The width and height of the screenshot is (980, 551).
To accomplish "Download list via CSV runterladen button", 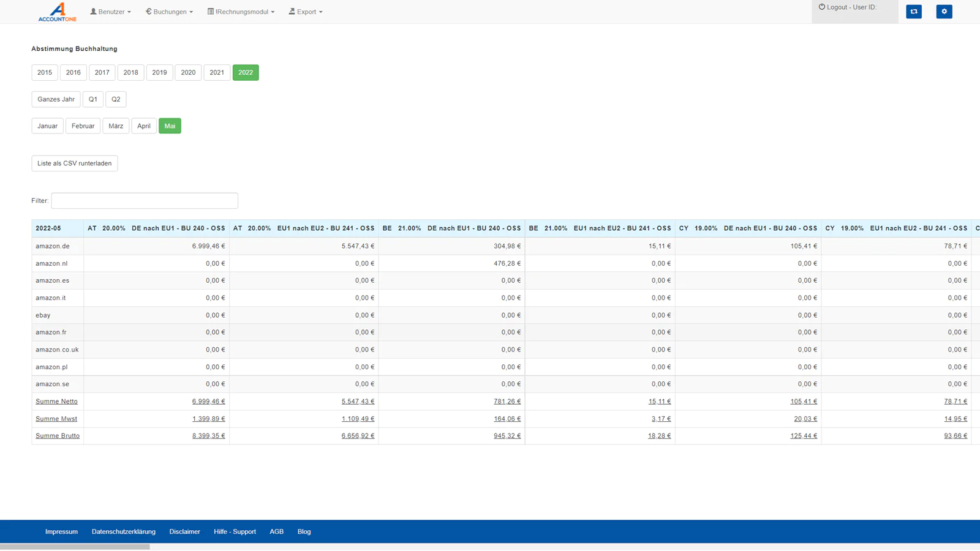I will 75,163.
